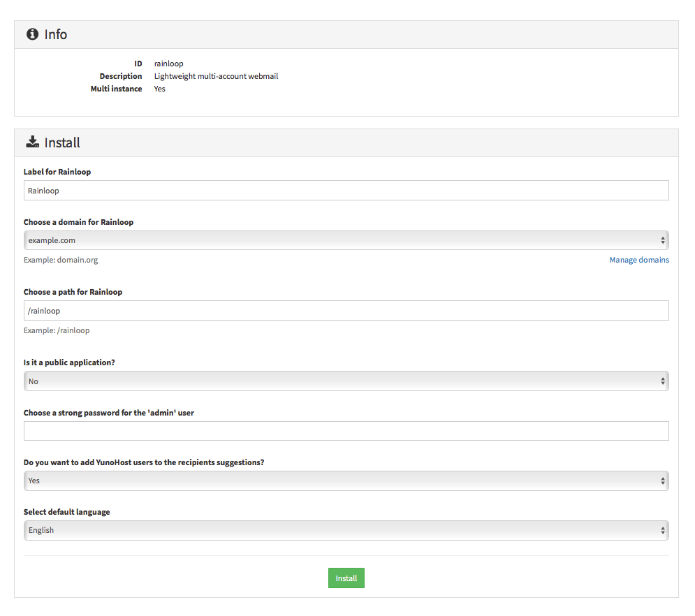
Task: Click the YunoHost recipients suggestions question label
Action: click(144, 462)
